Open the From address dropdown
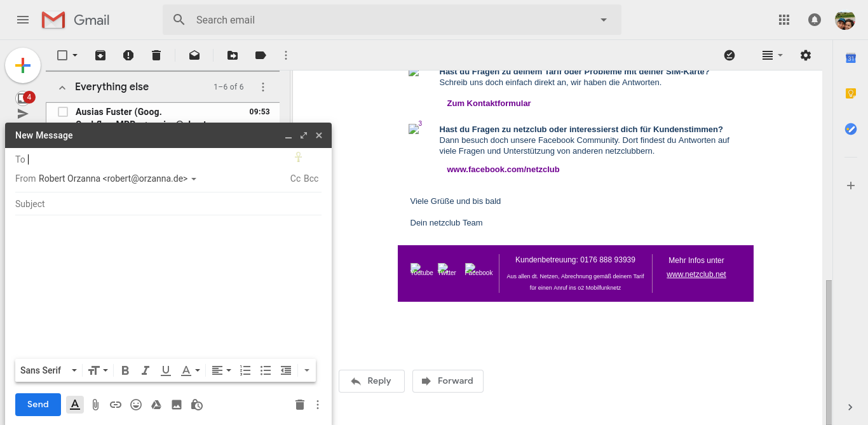868x425 pixels. coord(194,179)
